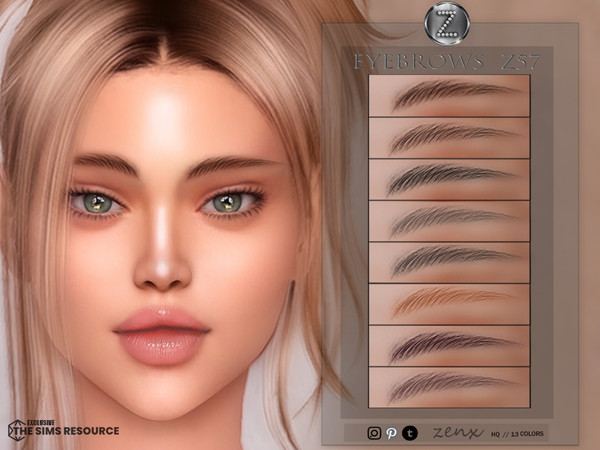
Task: Click The Sims Resource hexagon logo
Action: pos(19,430)
